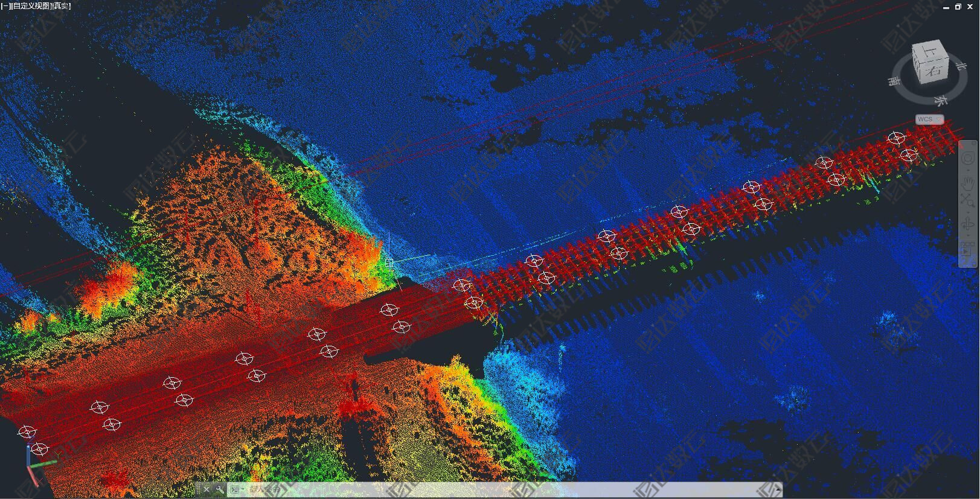980x499 pixels.
Task: Click the Full Navigation Wheel icon
Action: (x=967, y=159)
